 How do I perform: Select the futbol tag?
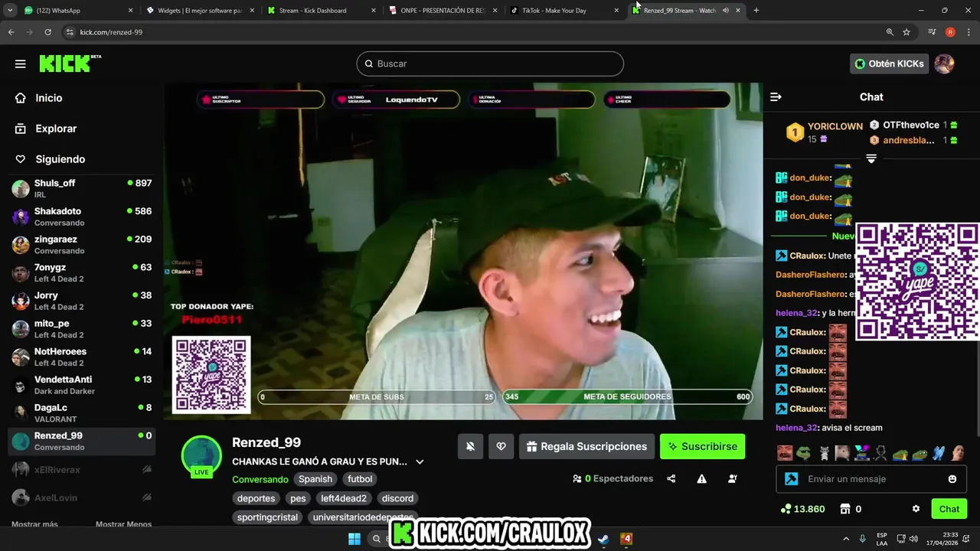tap(360, 479)
